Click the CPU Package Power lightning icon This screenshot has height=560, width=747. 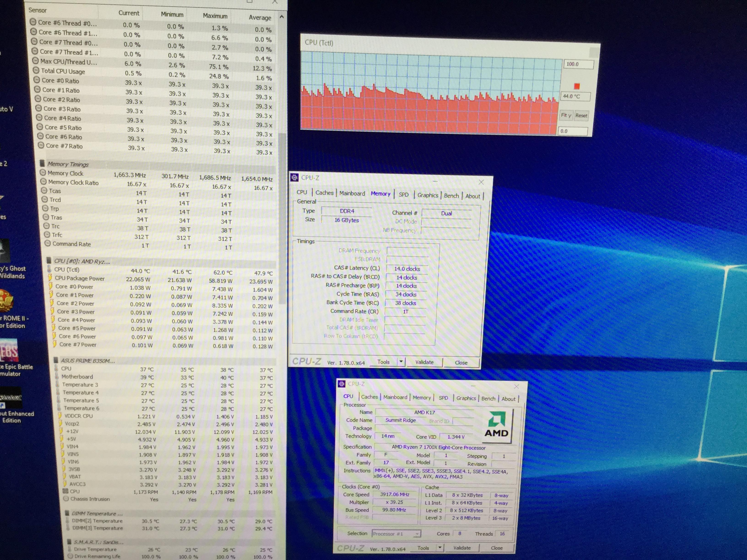point(50,277)
